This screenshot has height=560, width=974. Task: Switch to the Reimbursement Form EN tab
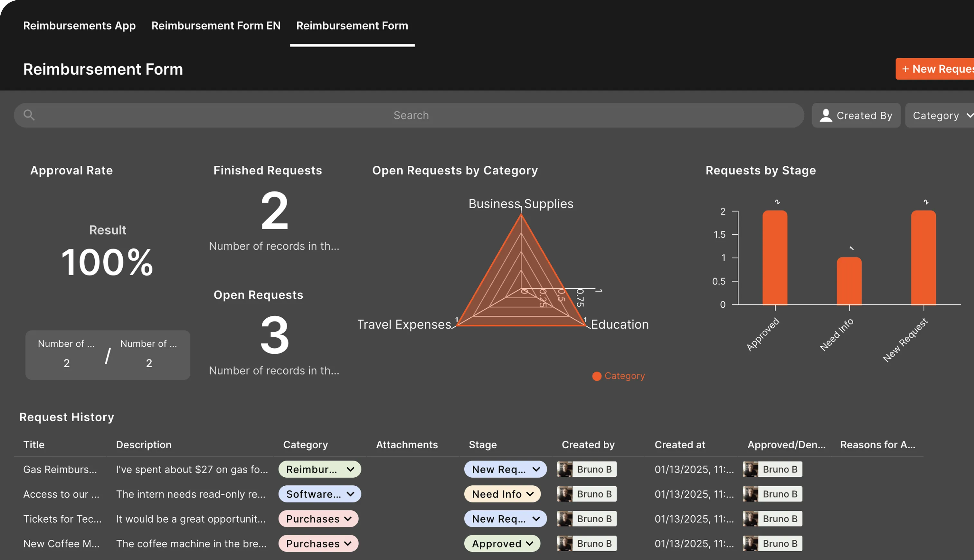[215, 25]
